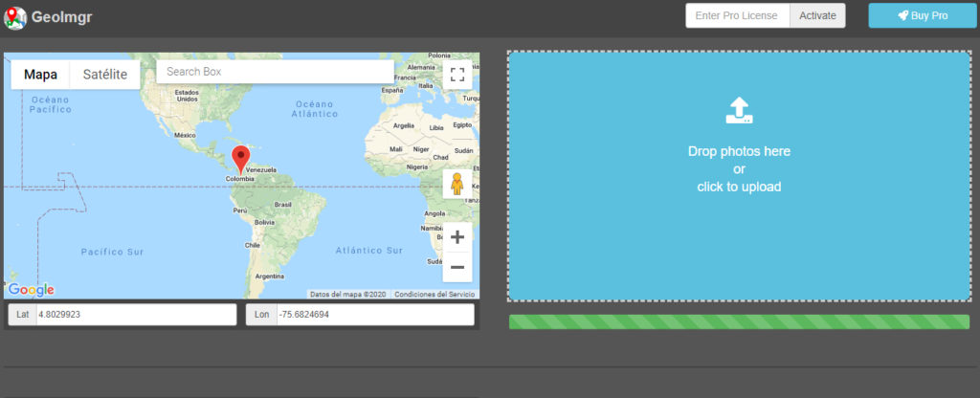The image size is (980, 398).
Task: Switch map to Satélite view
Action: (x=105, y=75)
